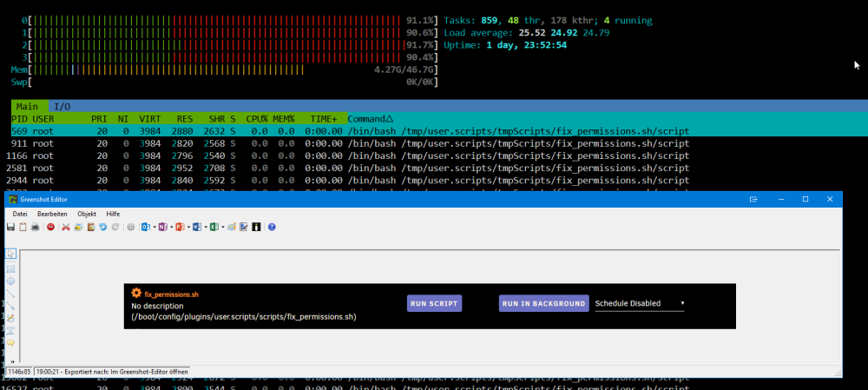Export screenshot to OneNote
This screenshot has height=390, width=868.
pos(163,227)
